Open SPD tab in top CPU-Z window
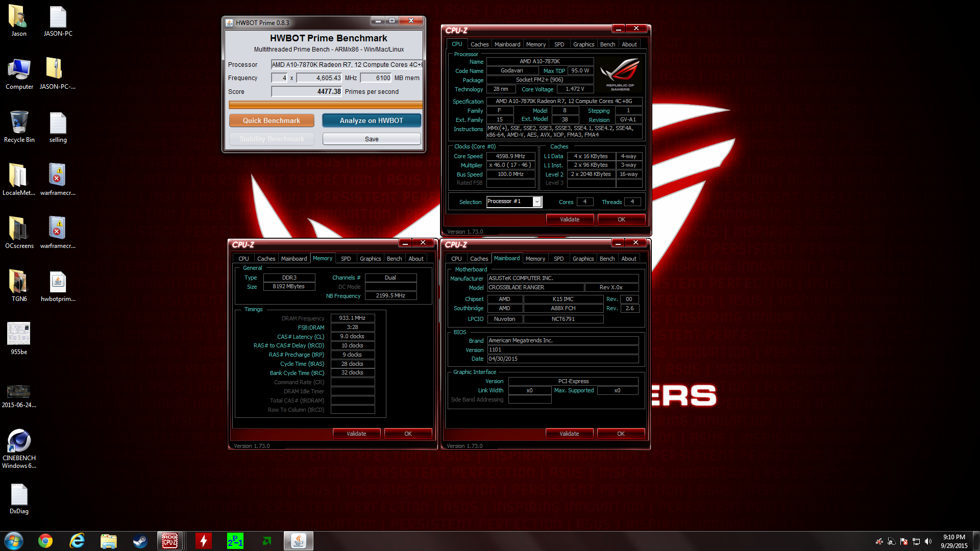Screen dimensions: 980x551 tap(559, 44)
